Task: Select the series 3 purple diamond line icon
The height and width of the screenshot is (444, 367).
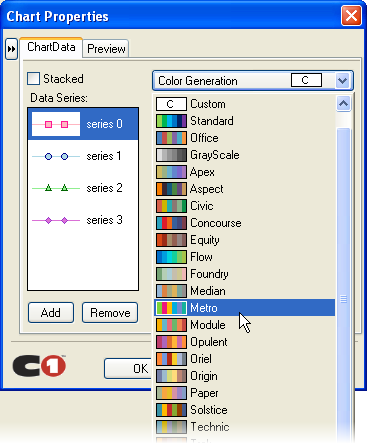Action: [x=56, y=220]
